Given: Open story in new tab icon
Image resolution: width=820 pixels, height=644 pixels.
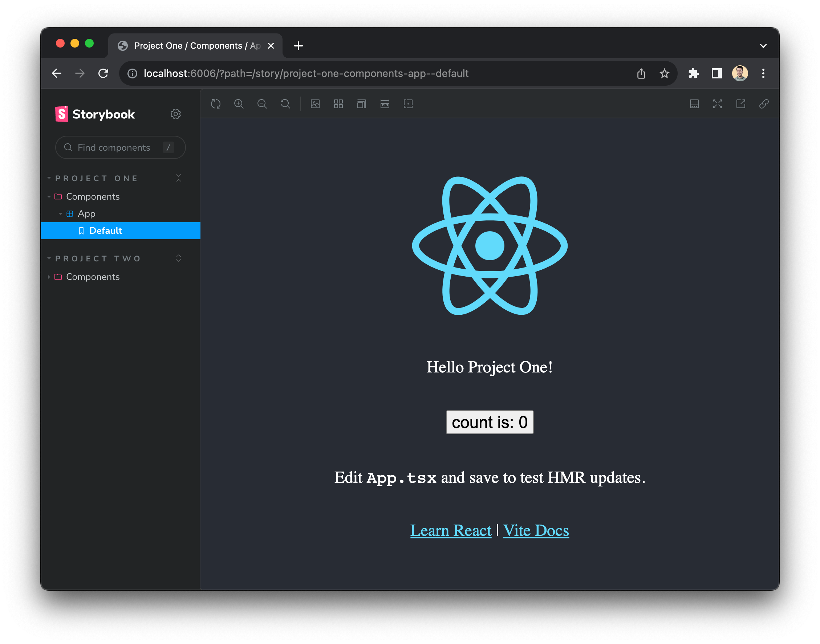Looking at the screenshot, I should [741, 104].
